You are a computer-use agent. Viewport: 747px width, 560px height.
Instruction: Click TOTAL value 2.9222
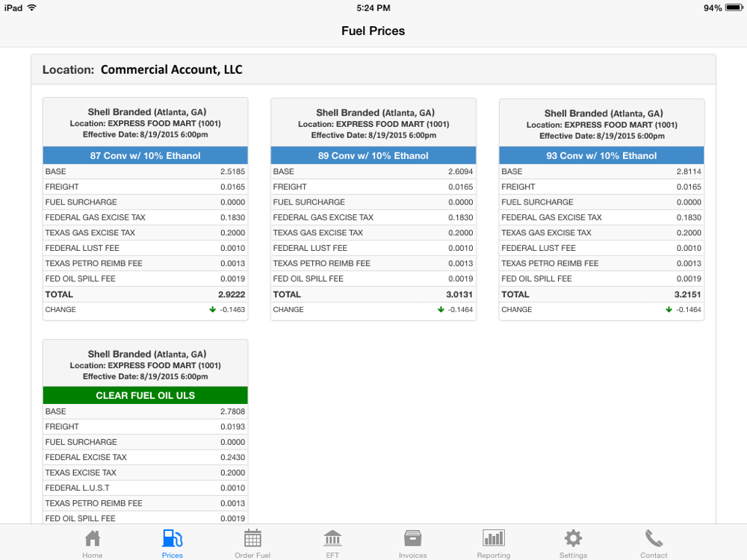(232, 294)
